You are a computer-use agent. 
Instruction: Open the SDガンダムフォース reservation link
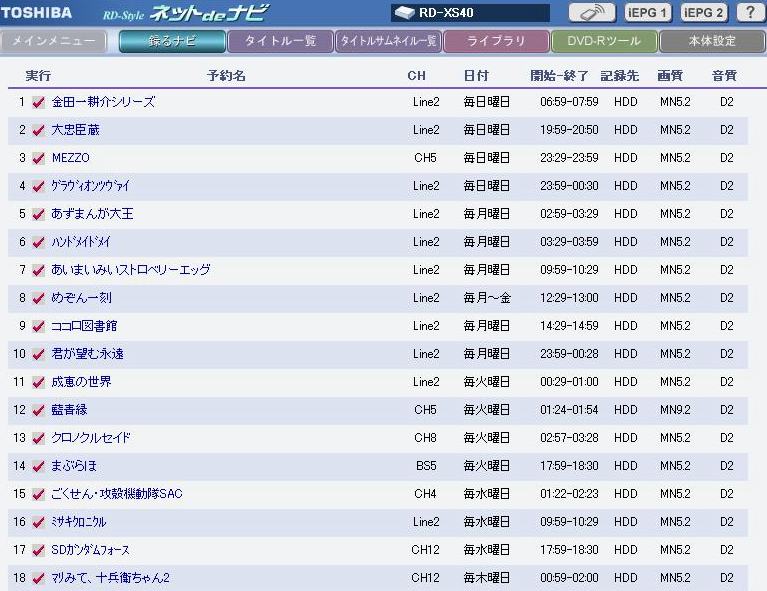click(x=90, y=550)
